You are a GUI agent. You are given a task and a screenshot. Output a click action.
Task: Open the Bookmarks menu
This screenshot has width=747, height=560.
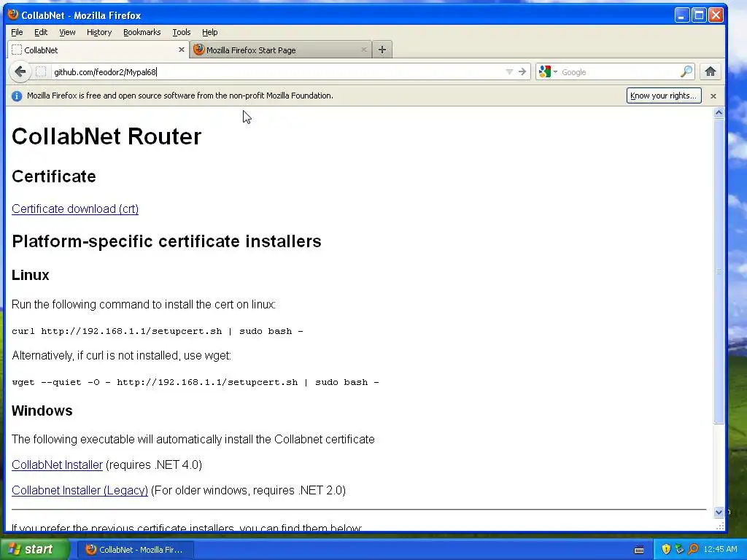pyautogui.click(x=142, y=32)
